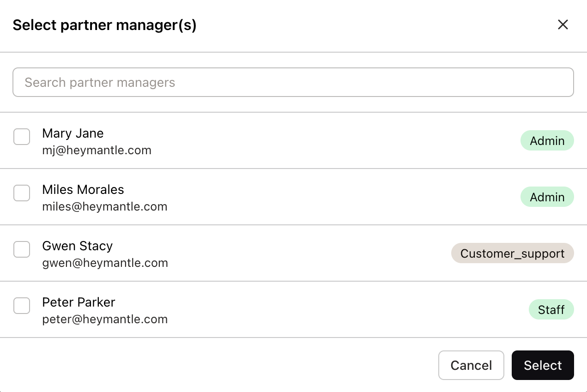The height and width of the screenshot is (392, 587).
Task: Enable Peter Parker's selection checkbox
Action: point(22,306)
